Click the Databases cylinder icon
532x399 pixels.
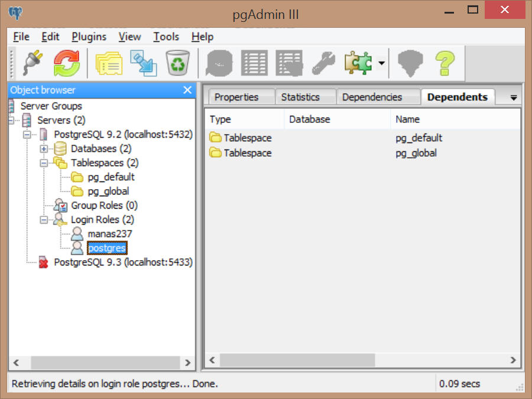coord(60,148)
